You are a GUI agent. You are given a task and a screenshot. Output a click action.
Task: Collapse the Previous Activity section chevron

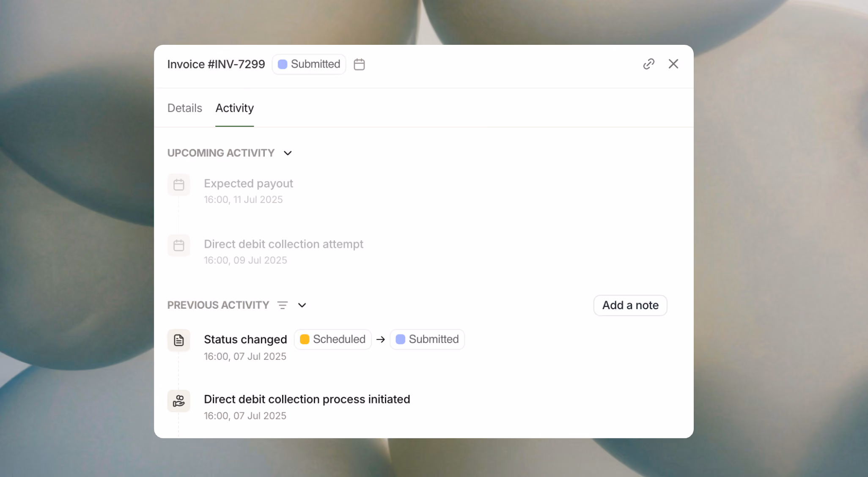302,305
